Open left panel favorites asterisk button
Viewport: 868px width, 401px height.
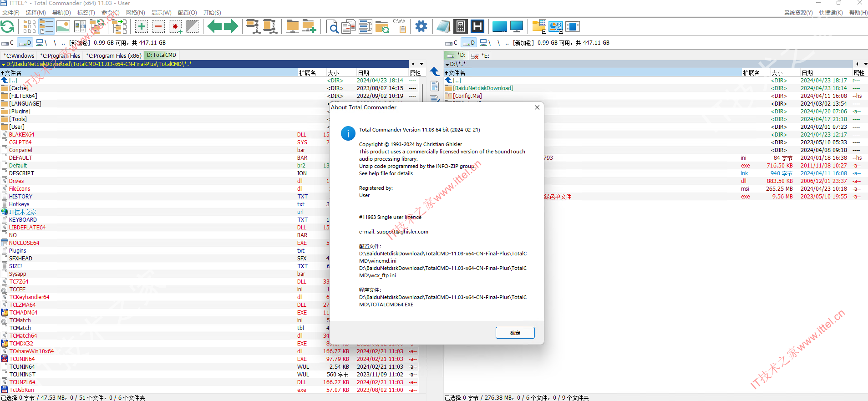tap(413, 64)
